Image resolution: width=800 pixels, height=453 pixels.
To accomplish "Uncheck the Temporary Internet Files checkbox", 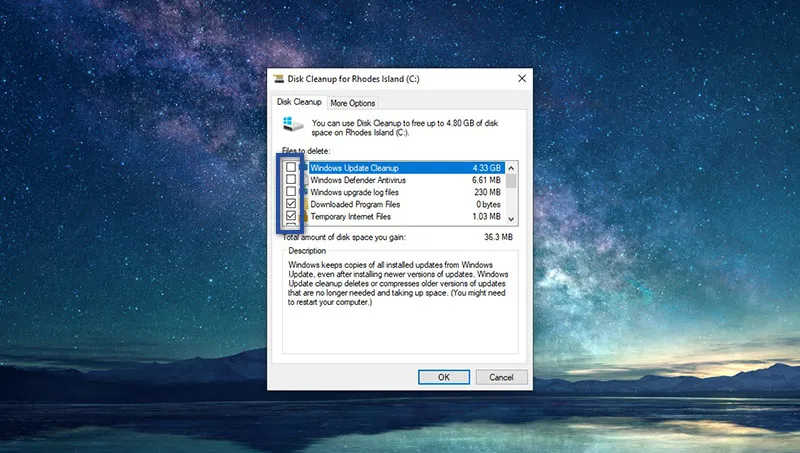I will point(291,216).
